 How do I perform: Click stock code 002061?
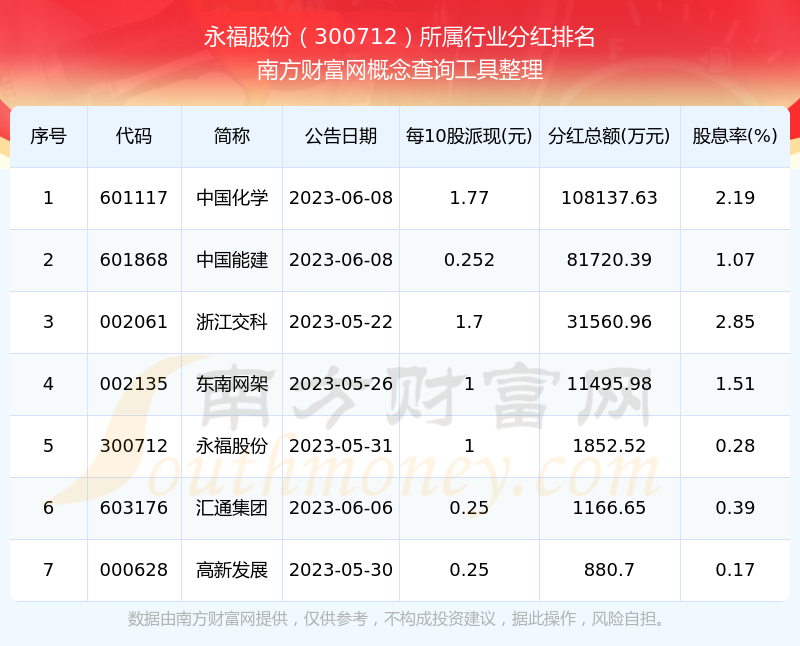pos(134,322)
